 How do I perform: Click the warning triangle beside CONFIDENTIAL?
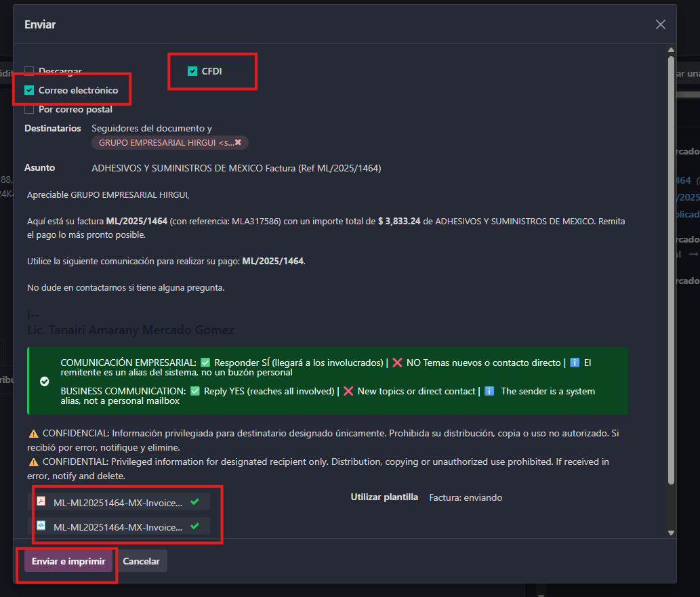[33, 462]
